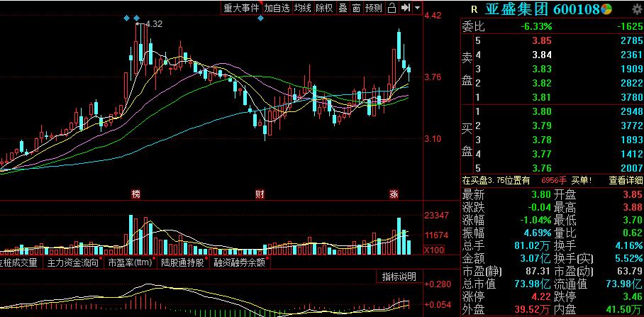Click the colorful pie chart icon beside 600108

pyautogui.click(x=607, y=9)
